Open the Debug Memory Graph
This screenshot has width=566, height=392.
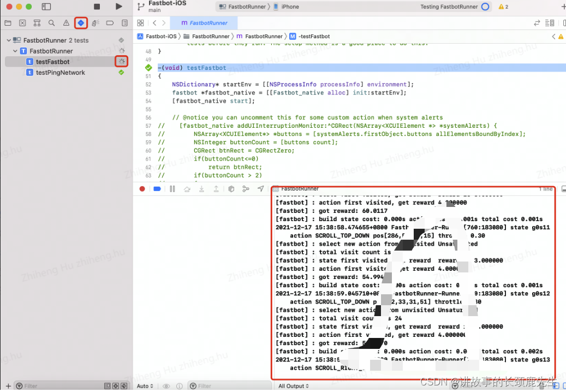pyautogui.click(x=246, y=189)
